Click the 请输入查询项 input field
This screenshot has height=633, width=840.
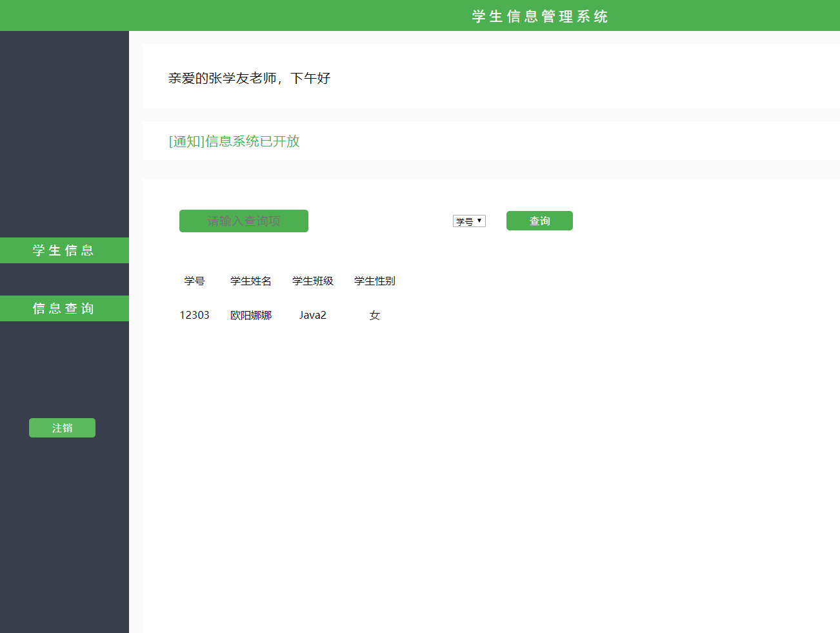coord(243,221)
